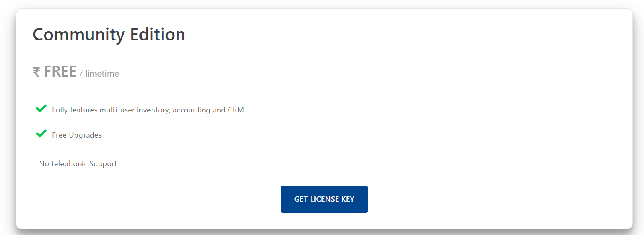
Task: Click the FREE price text
Action: 60,72
